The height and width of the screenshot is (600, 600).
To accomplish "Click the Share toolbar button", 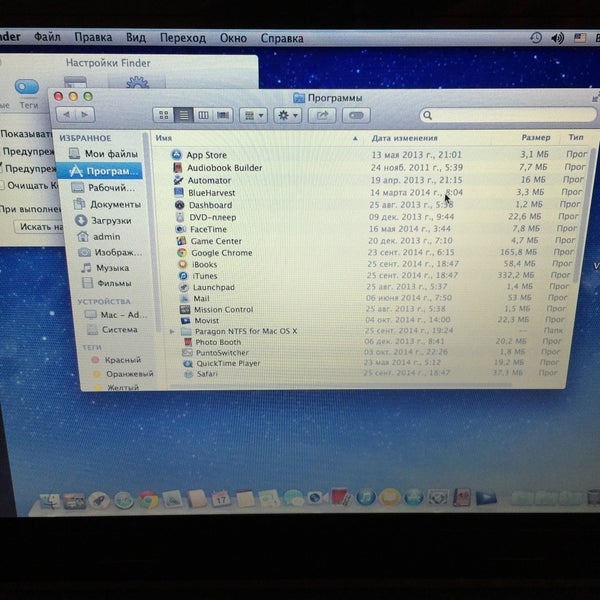I will pyautogui.click(x=322, y=115).
